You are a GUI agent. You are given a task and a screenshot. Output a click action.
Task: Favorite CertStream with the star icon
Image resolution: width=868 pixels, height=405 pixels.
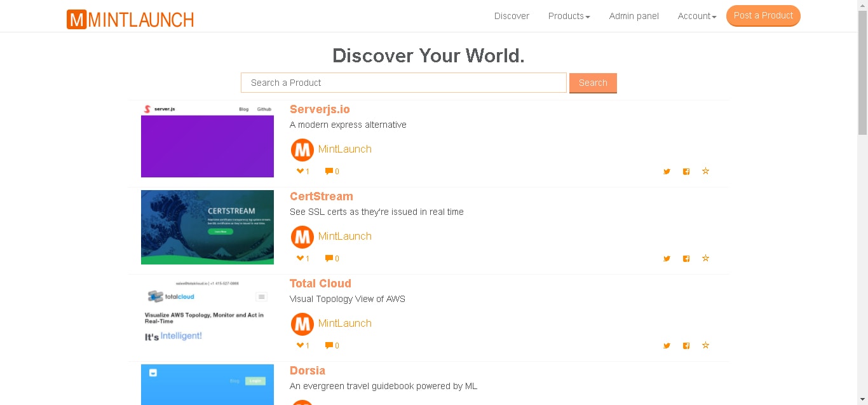[705, 258]
